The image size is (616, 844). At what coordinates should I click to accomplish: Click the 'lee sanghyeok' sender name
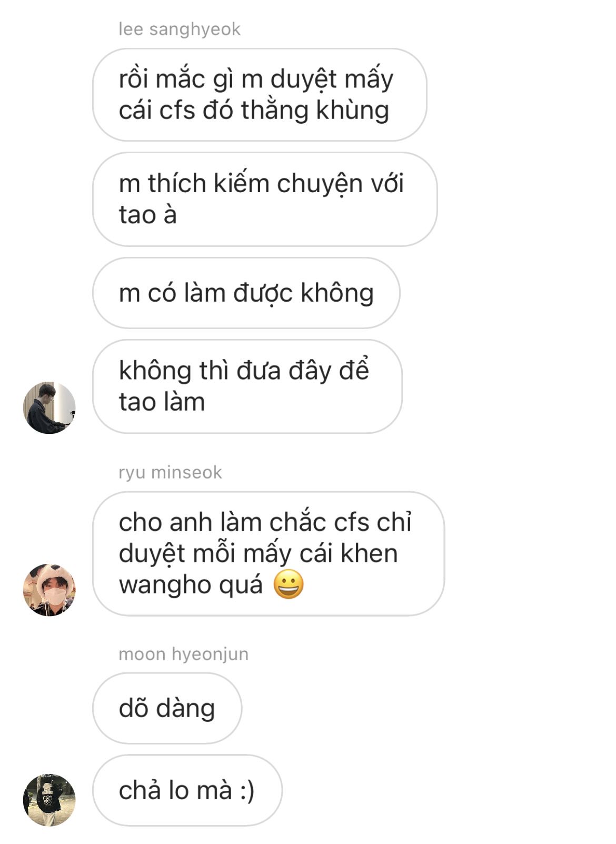tap(180, 29)
